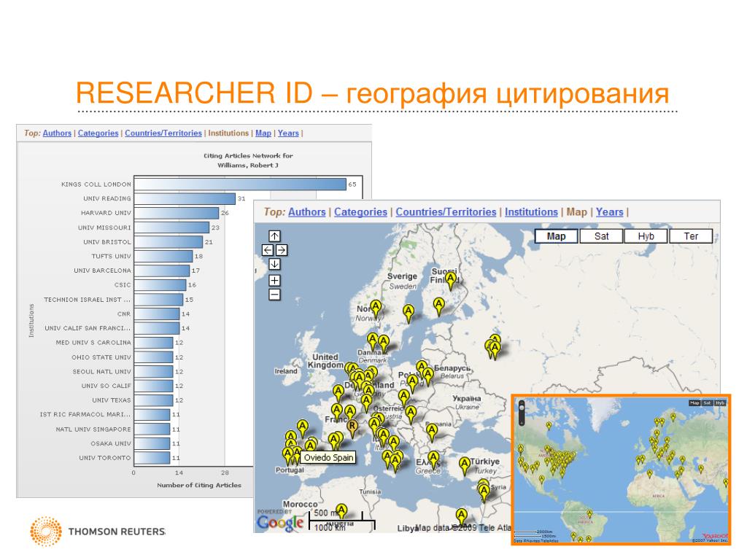Click the Harvard Univ bar
The height and width of the screenshot is (560, 747).
coord(177,213)
